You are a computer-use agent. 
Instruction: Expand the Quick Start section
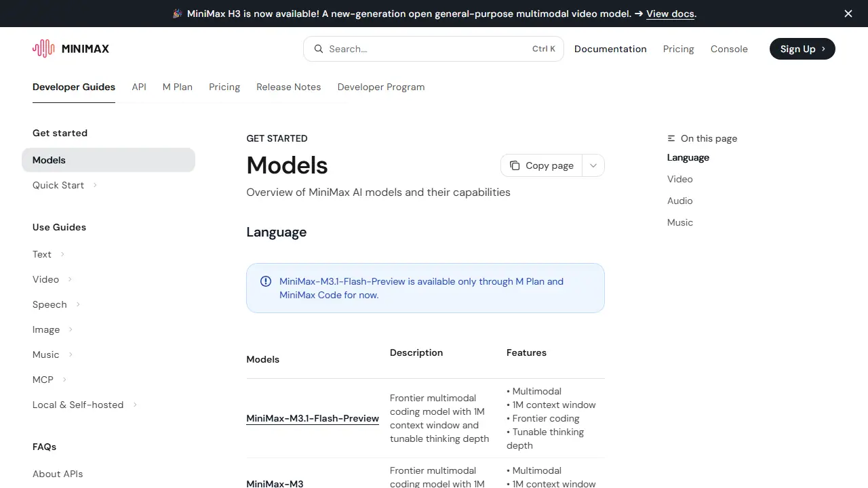pyautogui.click(x=95, y=185)
